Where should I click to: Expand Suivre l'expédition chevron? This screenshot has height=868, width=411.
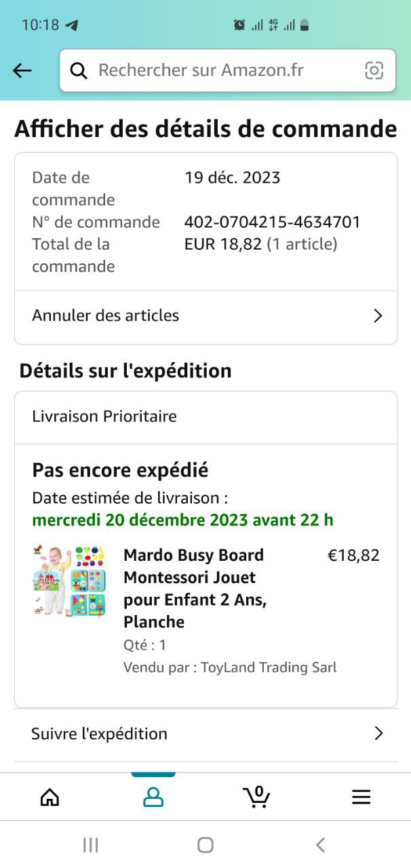pyautogui.click(x=378, y=734)
